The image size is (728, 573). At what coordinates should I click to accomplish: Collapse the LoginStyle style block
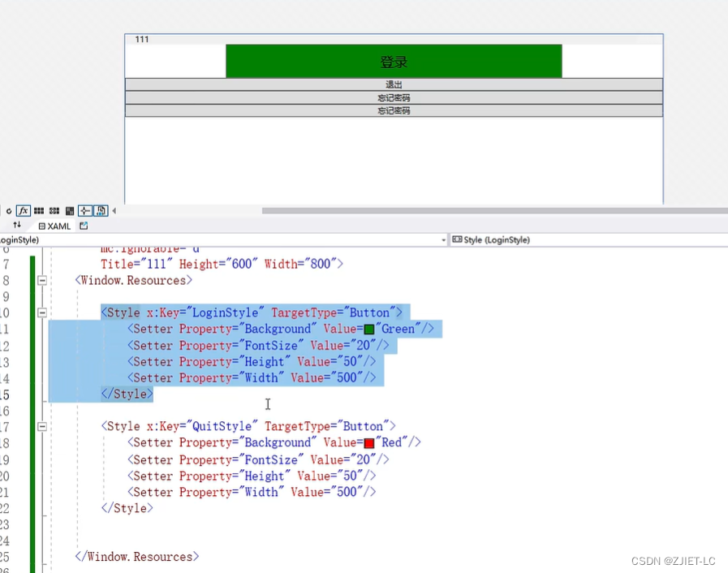42,312
